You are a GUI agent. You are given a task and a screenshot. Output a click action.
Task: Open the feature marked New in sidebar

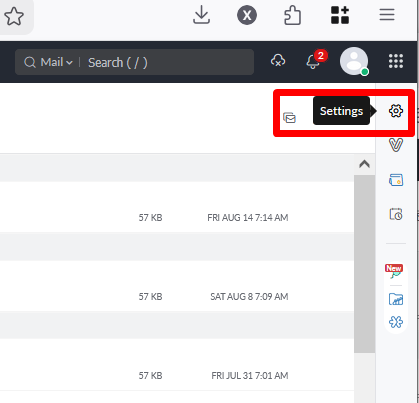(x=395, y=271)
